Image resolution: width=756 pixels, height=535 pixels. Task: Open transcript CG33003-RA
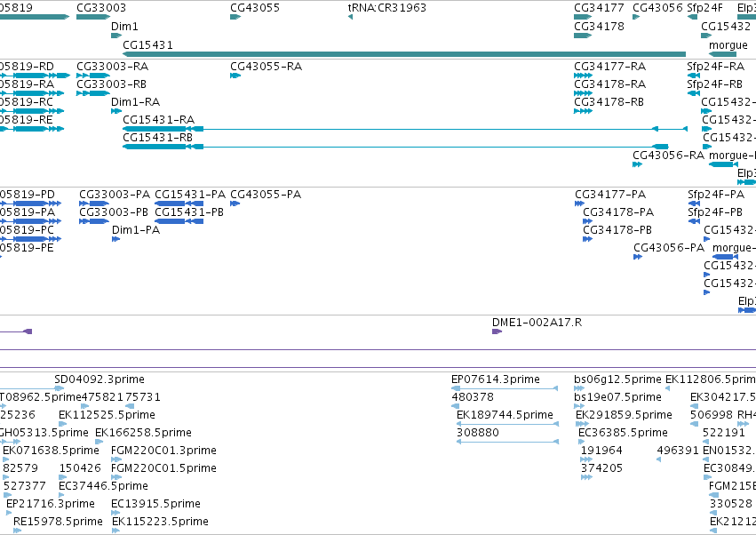coord(112,66)
